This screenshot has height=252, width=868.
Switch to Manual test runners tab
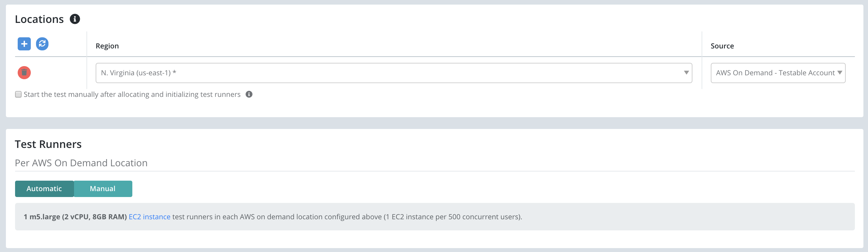103,189
